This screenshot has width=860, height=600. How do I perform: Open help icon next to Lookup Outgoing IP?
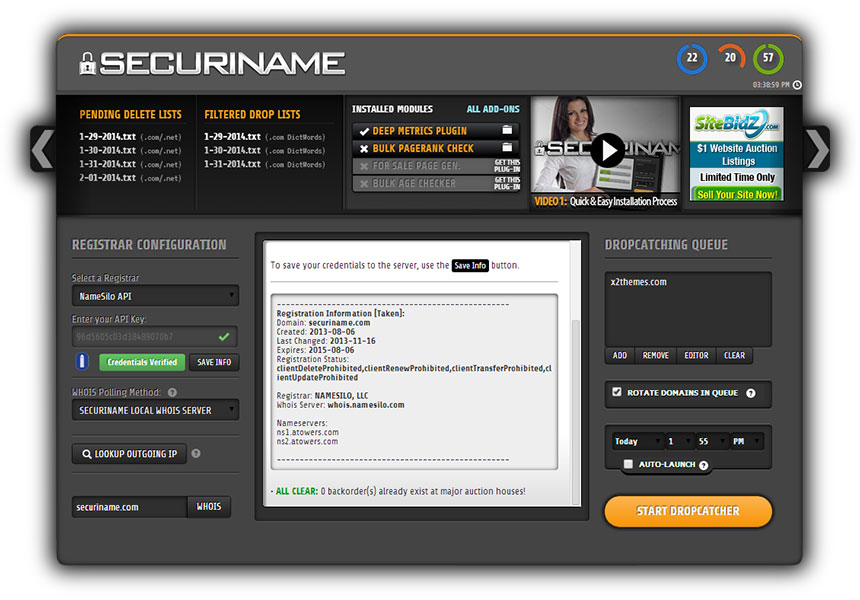(x=196, y=454)
